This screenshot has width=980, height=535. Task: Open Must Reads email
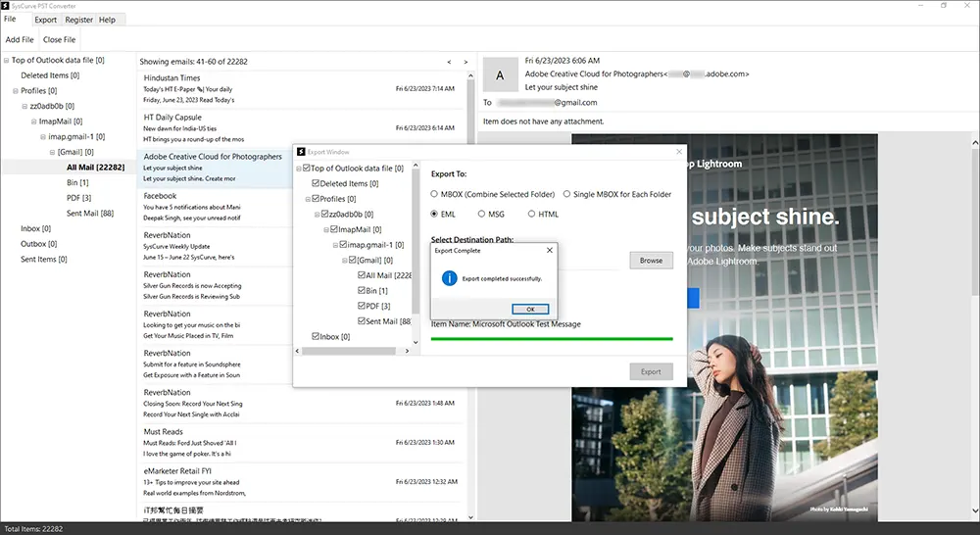click(x=301, y=443)
